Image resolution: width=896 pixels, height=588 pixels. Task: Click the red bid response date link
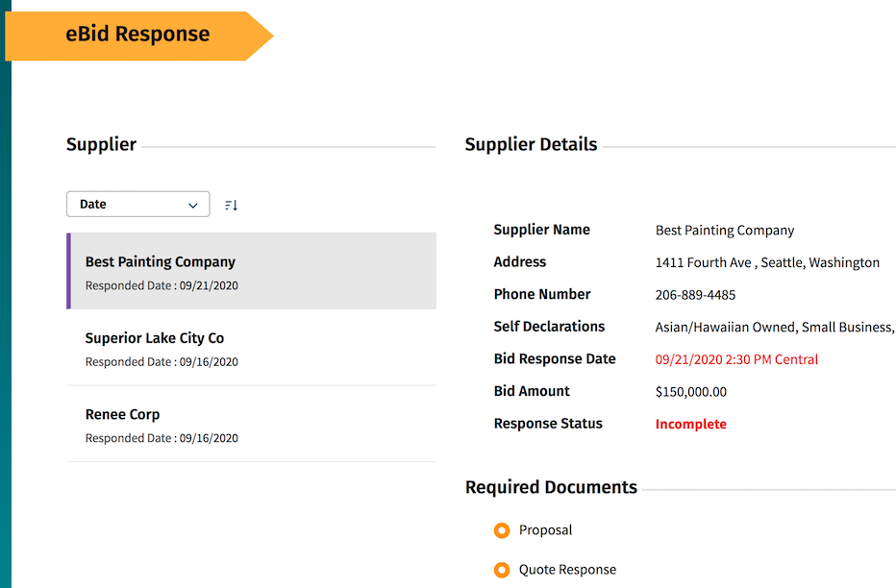[736, 358]
